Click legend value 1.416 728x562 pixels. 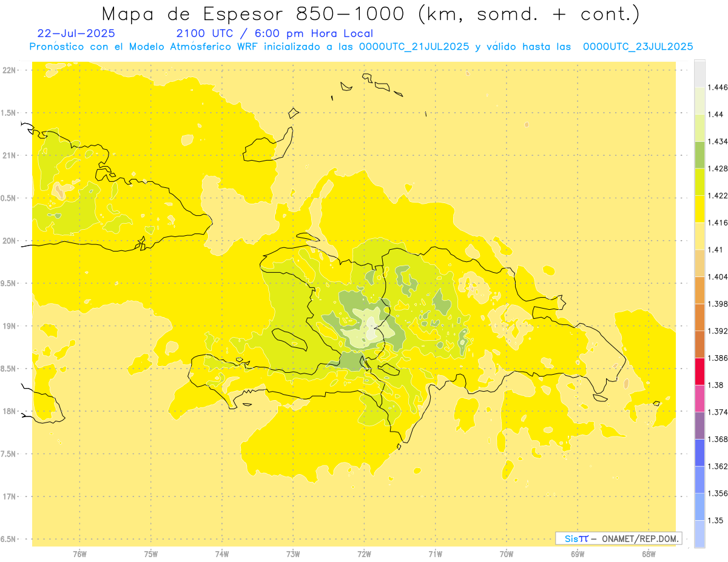click(x=717, y=222)
